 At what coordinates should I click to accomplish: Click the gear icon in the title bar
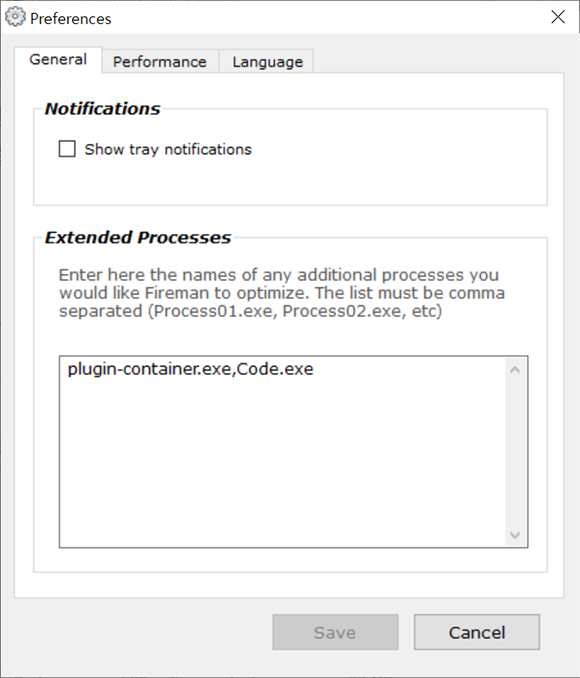tap(15, 17)
